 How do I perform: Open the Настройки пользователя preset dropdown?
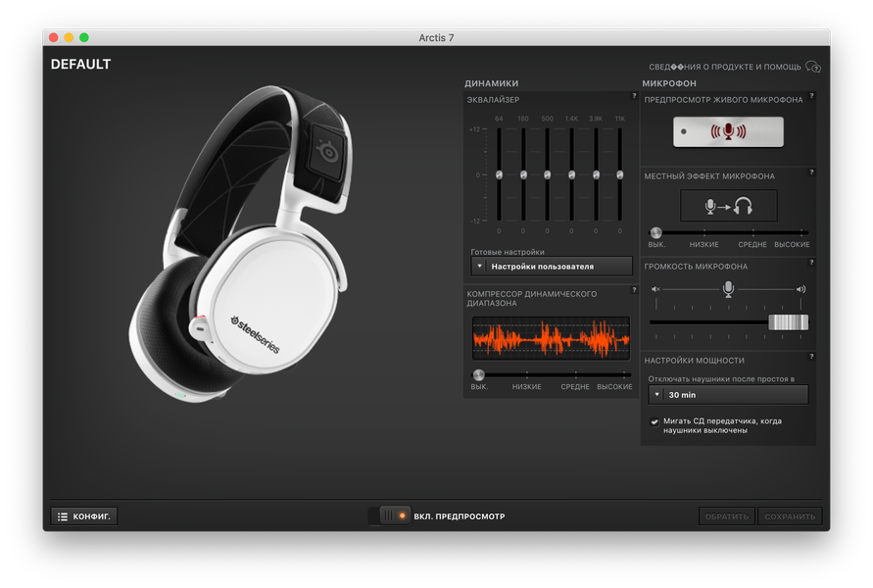tap(552, 267)
